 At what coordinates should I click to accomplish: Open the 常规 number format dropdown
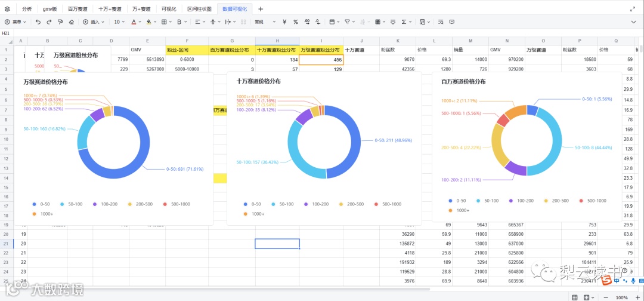(x=265, y=21)
